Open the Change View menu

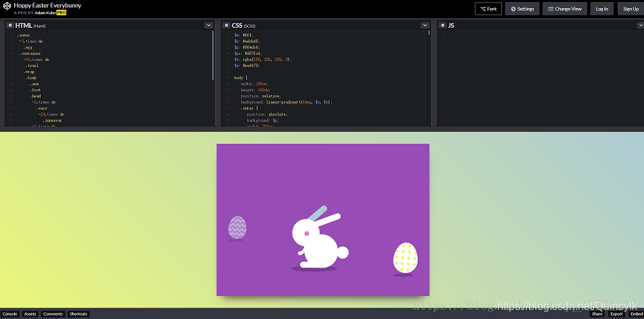click(565, 9)
